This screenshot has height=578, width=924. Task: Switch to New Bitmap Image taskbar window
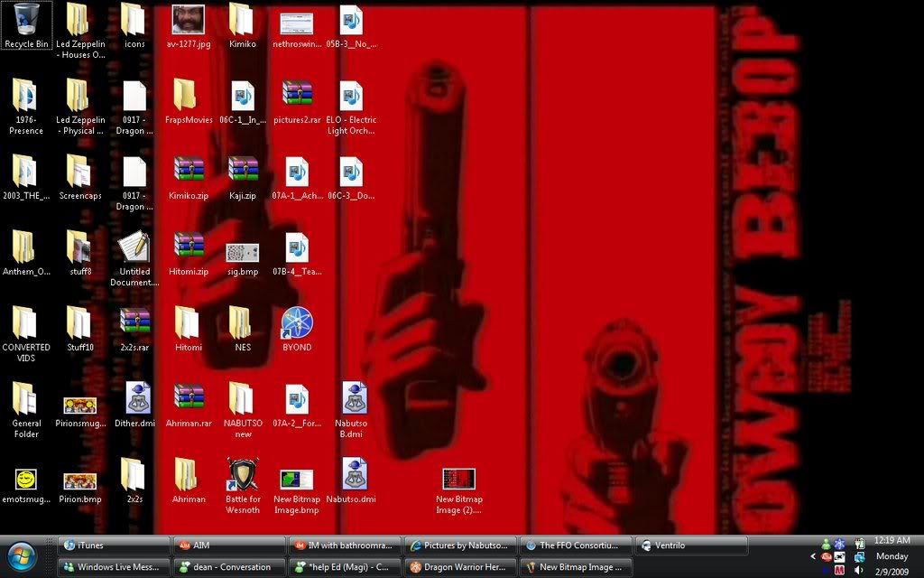[x=576, y=567]
